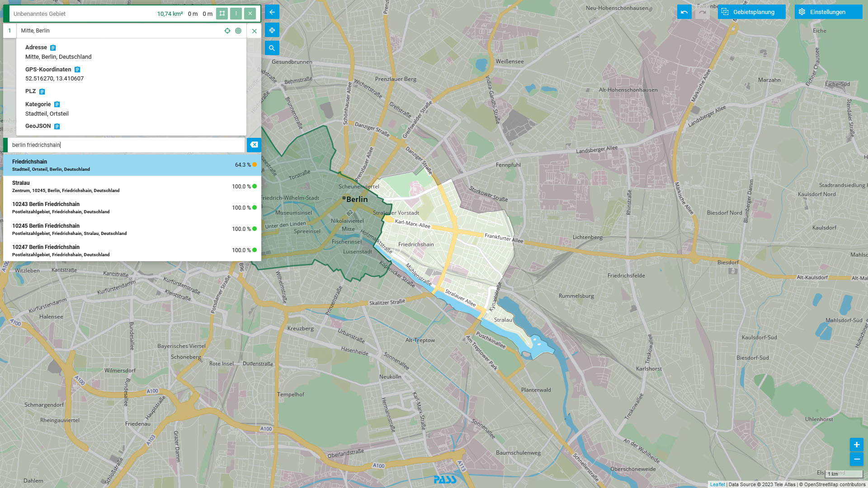
Task: Click the green area color bar
Action: pos(6,14)
